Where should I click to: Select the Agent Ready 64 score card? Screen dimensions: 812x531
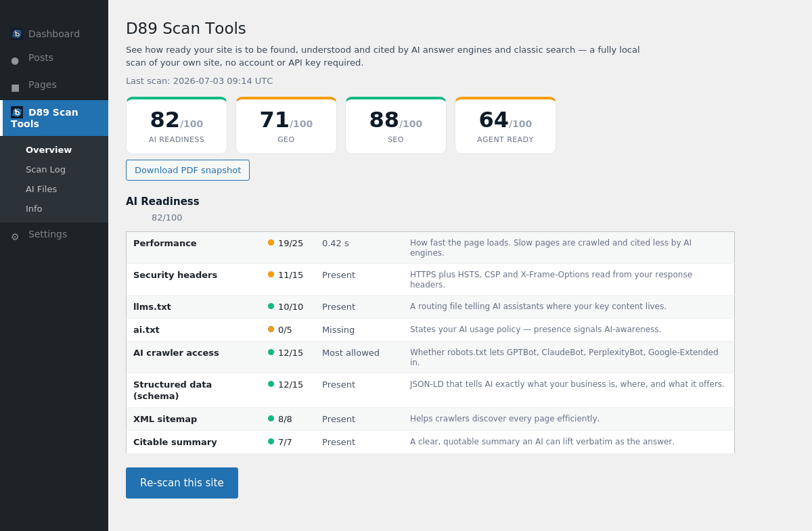point(505,126)
